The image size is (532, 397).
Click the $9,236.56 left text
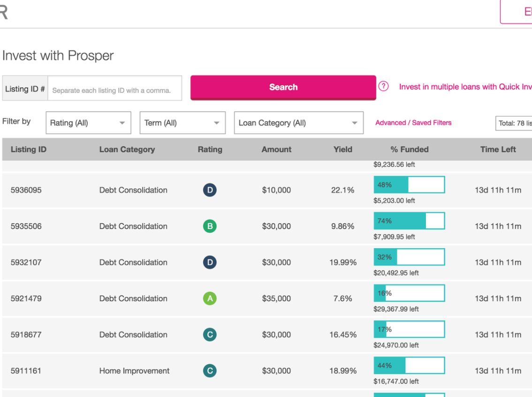[394, 165]
